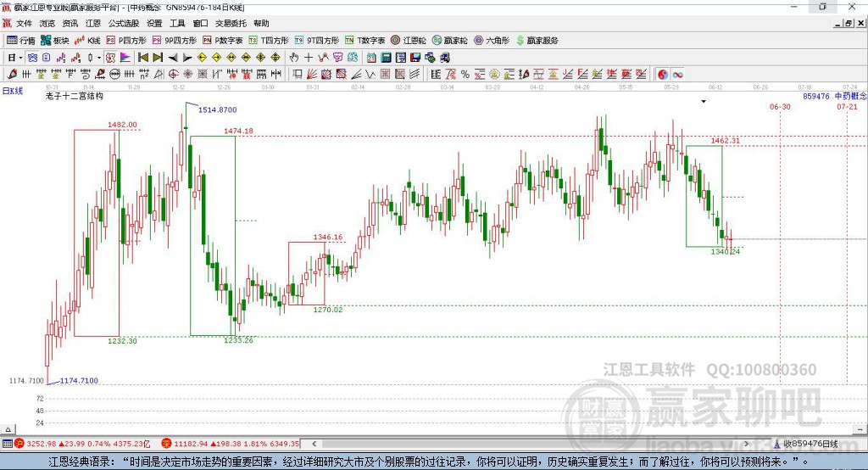Open the 资讯 menu
The image size is (868, 470).
pos(70,23)
